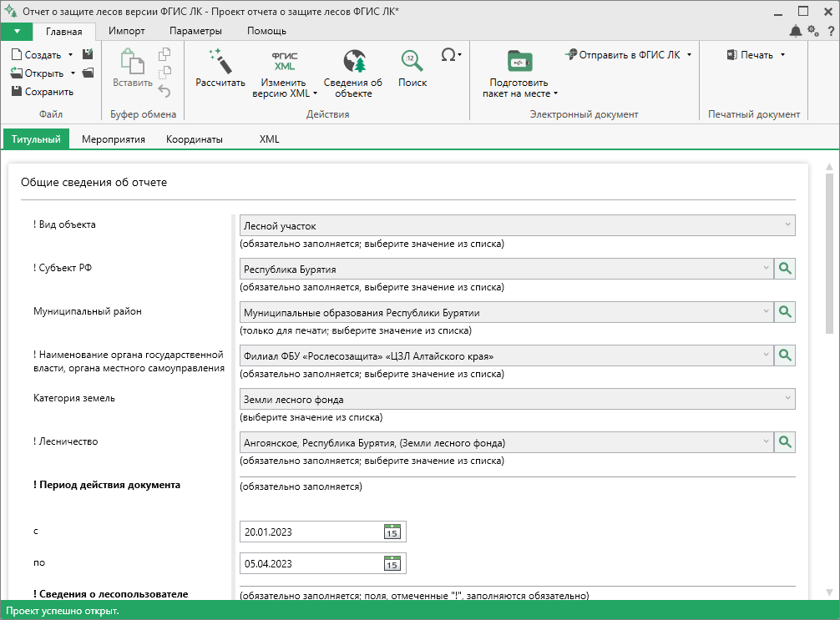The image size is (840, 620).
Task: Select the Мероприятия section tab
Action: click(x=114, y=139)
